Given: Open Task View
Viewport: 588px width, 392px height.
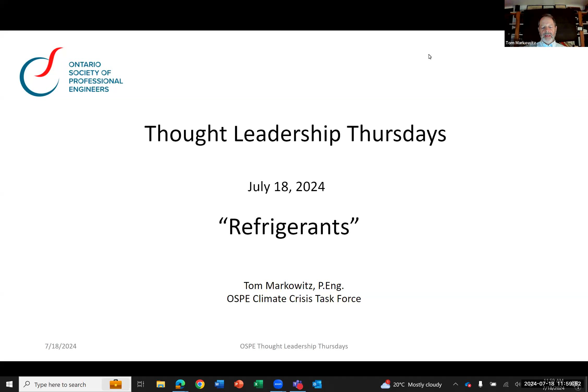Looking at the screenshot, I should pos(140,384).
